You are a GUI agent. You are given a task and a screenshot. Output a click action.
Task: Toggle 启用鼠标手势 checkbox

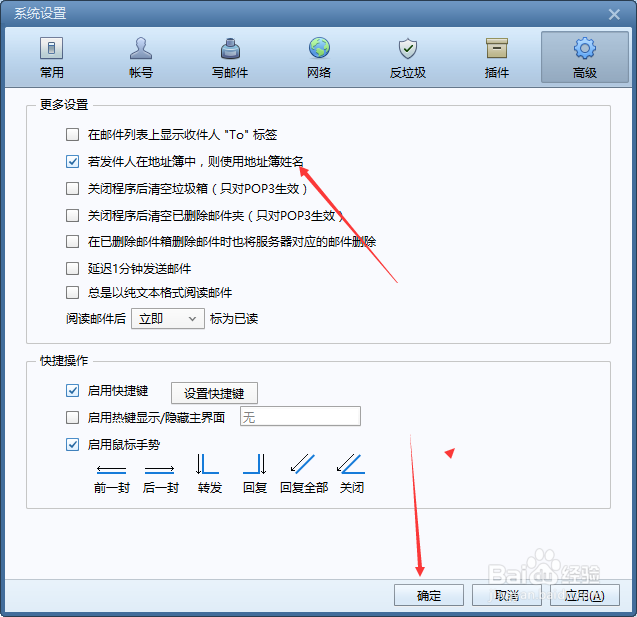72,444
